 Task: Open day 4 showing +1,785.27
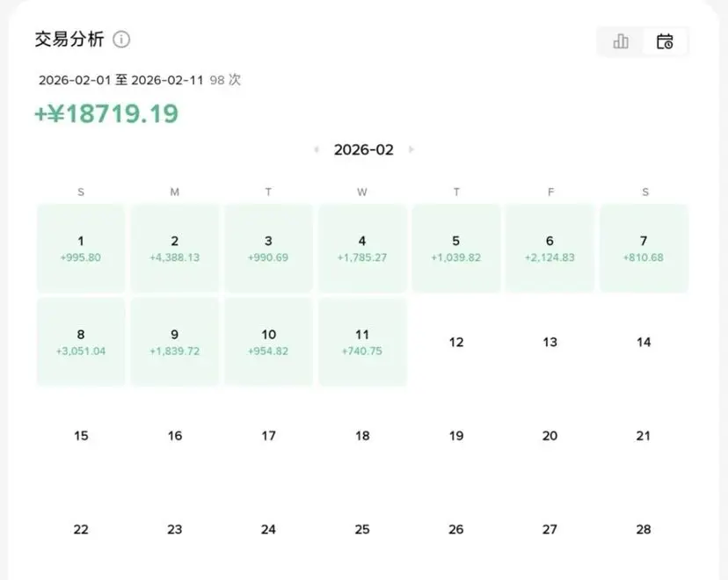coord(362,249)
